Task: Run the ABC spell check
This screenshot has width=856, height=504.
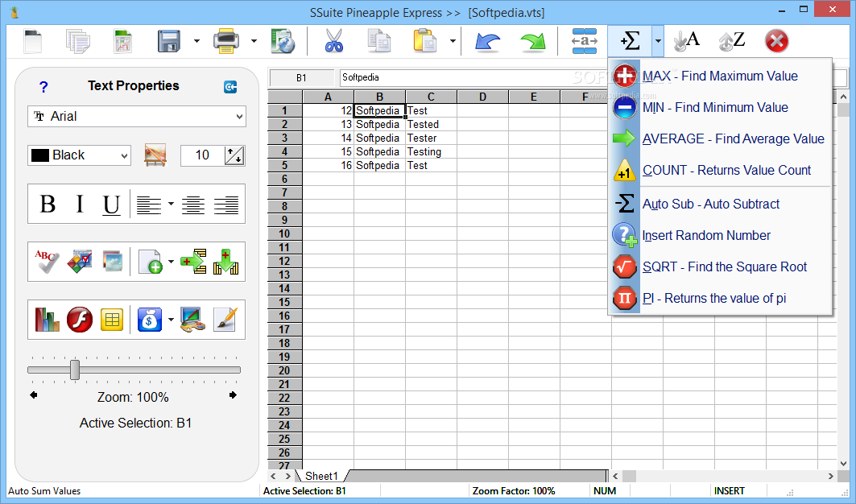Action: (47, 262)
